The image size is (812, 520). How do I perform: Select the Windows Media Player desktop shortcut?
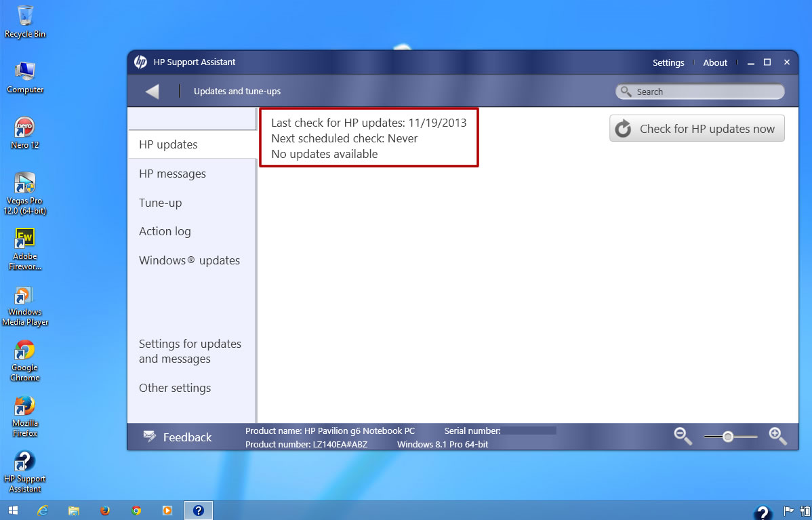click(25, 306)
